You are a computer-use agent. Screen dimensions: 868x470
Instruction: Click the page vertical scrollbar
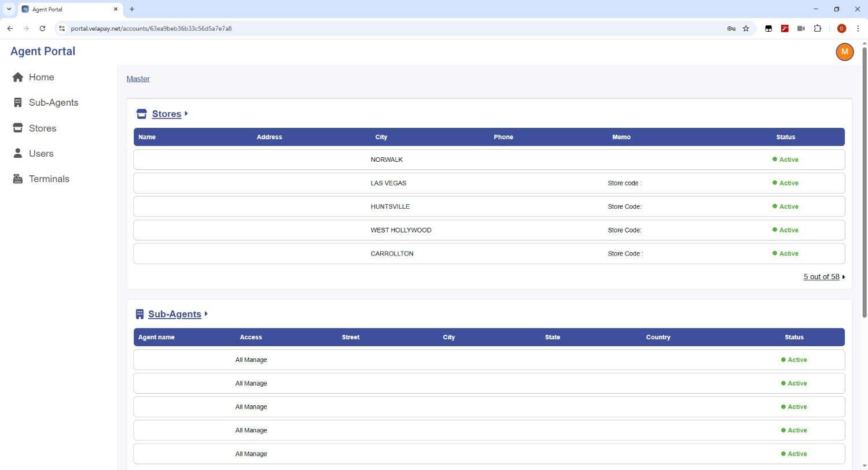(x=864, y=185)
